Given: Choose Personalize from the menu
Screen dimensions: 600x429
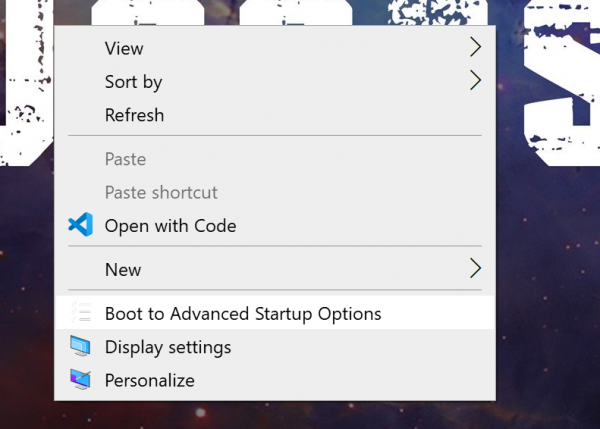Looking at the screenshot, I should click(x=150, y=380).
